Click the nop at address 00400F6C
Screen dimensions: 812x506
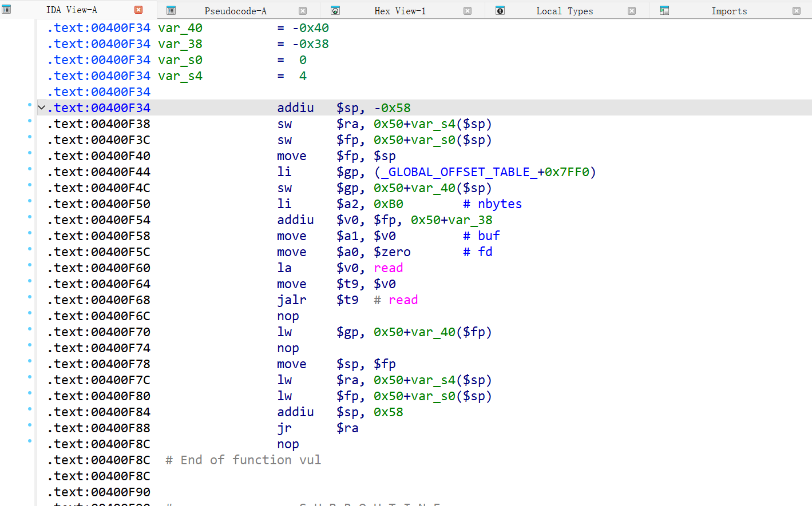pyautogui.click(x=288, y=316)
